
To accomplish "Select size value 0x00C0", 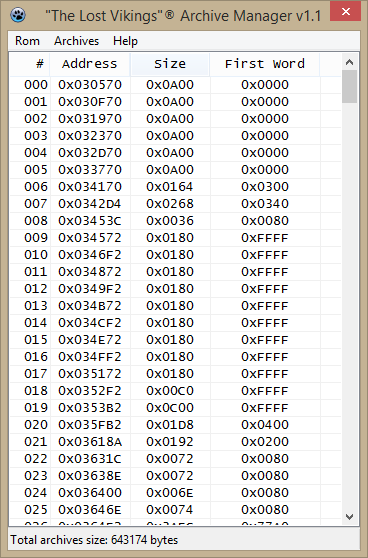I will [170, 391].
